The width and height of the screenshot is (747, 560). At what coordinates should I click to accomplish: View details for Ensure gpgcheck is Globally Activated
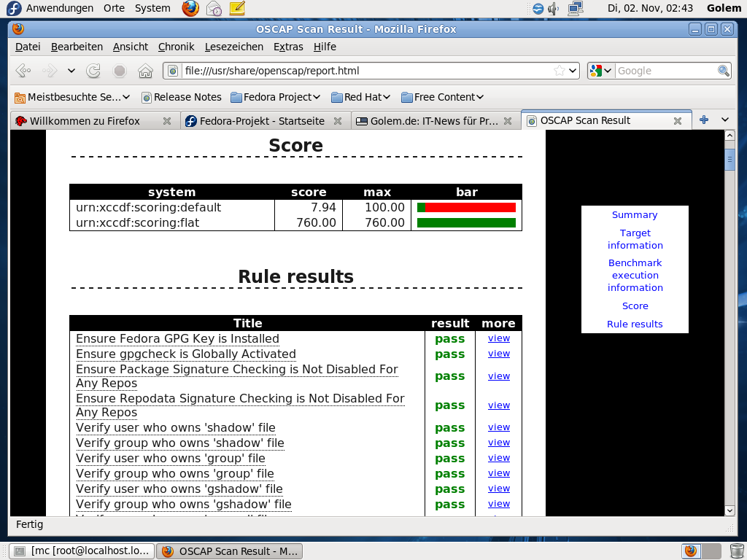point(499,354)
